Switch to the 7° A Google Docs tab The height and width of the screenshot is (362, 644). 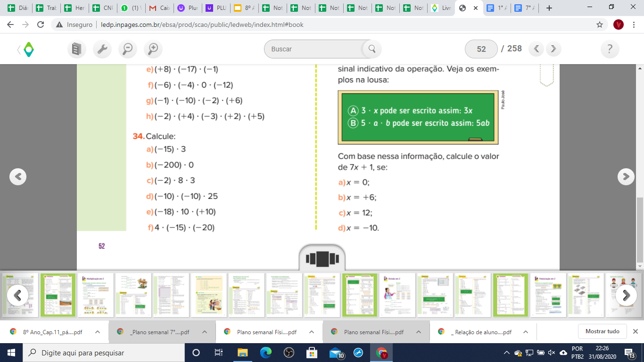click(524, 8)
